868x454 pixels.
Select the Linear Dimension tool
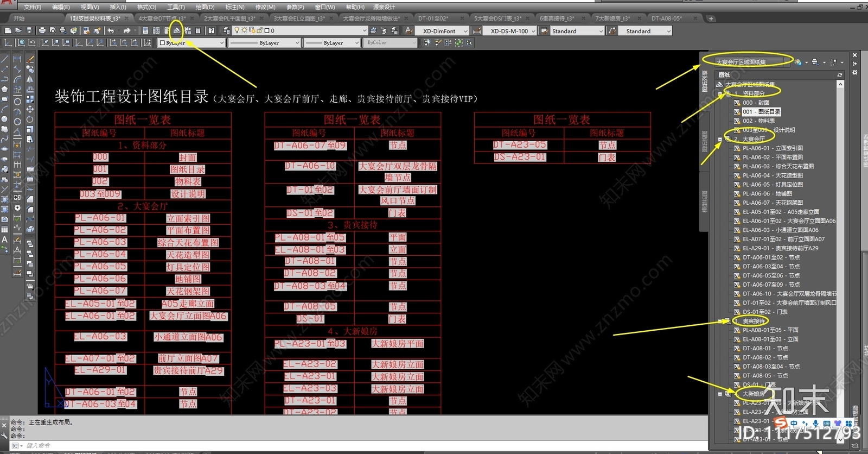click(17, 59)
